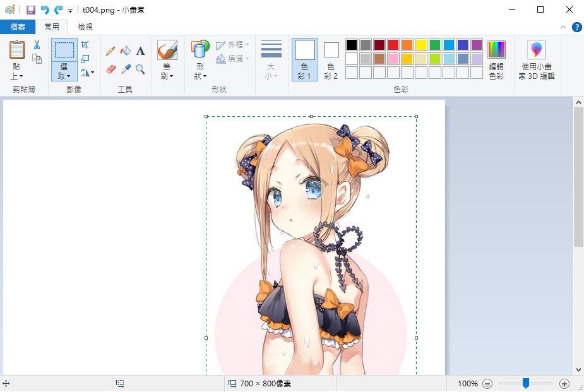Pick the brown color swatch
This screenshot has width=584, height=392.
(379, 59)
